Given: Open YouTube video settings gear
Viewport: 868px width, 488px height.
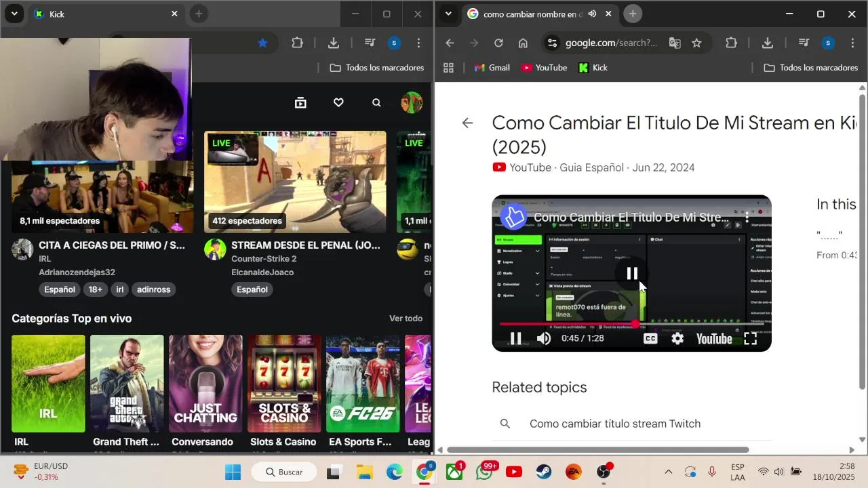Looking at the screenshot, I should point(677,338).
